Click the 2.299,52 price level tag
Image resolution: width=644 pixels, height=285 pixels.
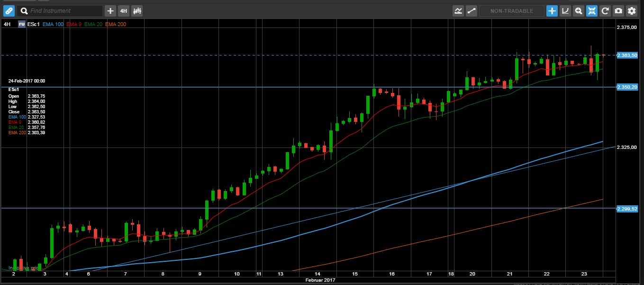pos(627,209)
